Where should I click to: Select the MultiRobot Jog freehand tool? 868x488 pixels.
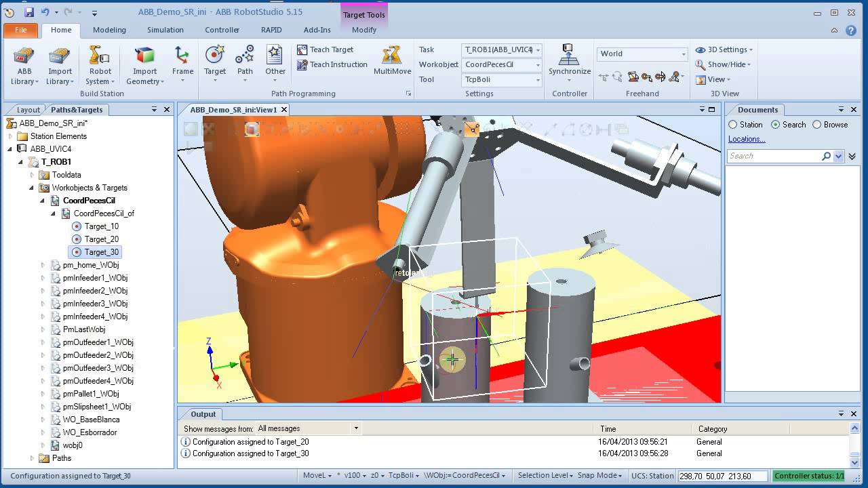click(674, 77)
